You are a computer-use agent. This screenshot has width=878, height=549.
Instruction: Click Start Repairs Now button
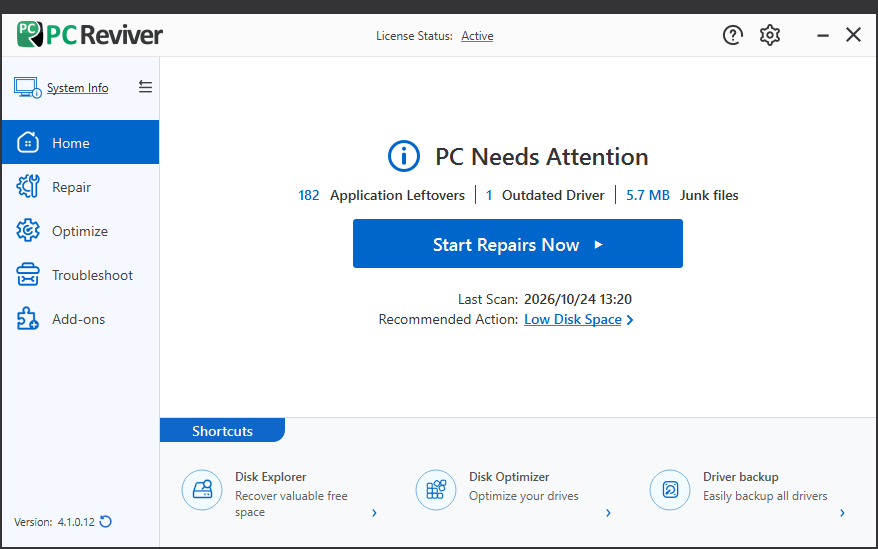(x=518, y=244)
